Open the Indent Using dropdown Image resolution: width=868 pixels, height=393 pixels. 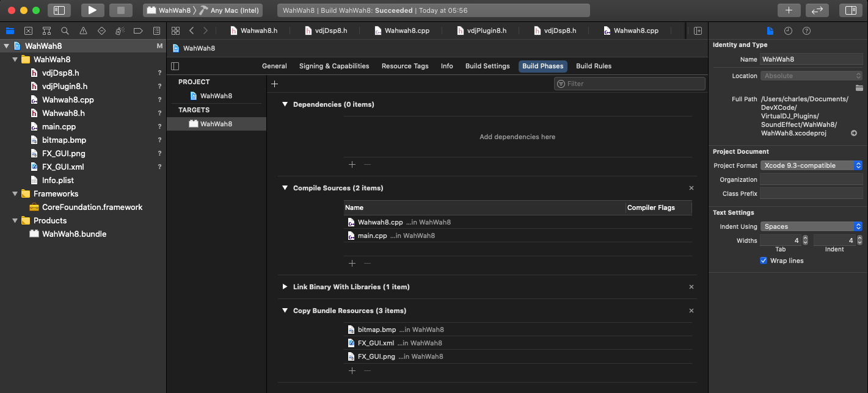(811, 226)
